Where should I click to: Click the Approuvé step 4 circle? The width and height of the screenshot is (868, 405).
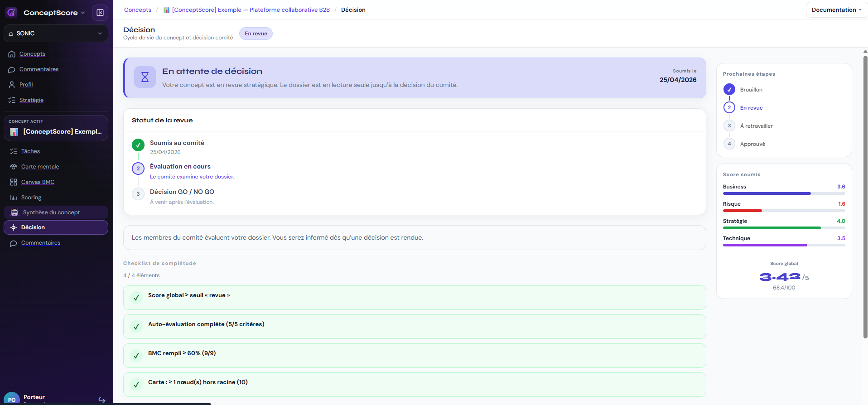click(729, 144)
